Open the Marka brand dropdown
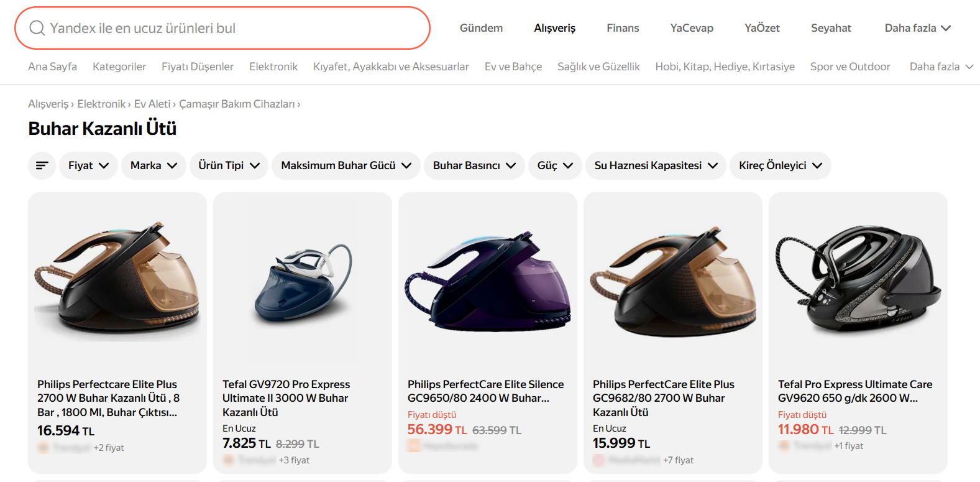Viewport: 980px width, 482px height. (153, 165)
